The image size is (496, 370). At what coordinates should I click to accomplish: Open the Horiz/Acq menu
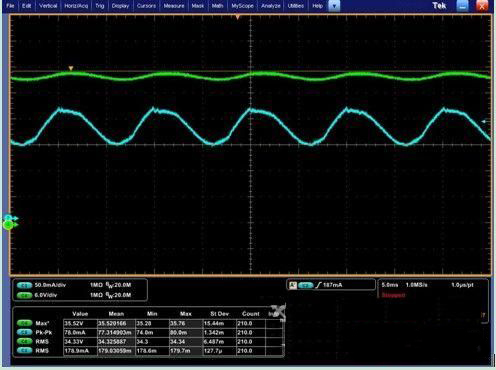pos(76,6)
